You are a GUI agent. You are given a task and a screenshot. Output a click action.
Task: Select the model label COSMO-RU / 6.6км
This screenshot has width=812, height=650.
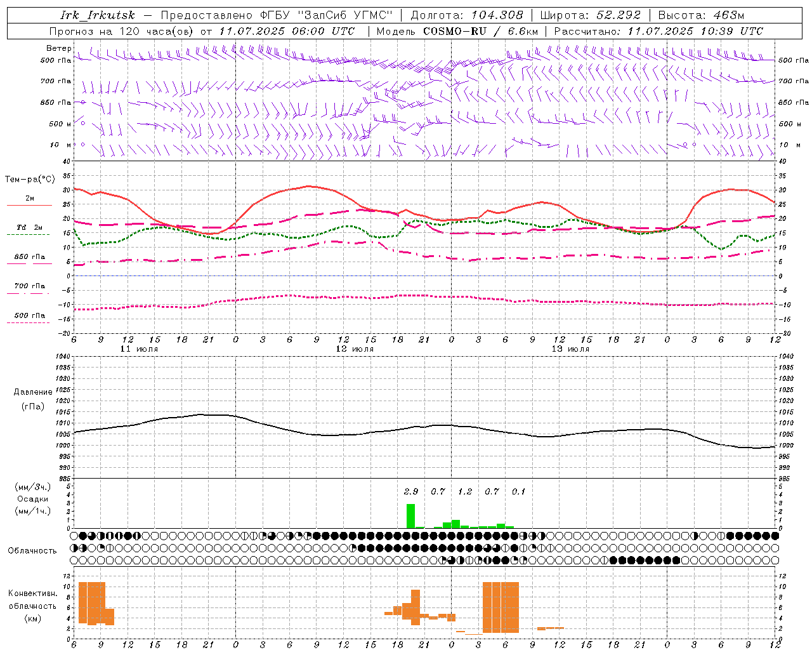coord(480,31)
